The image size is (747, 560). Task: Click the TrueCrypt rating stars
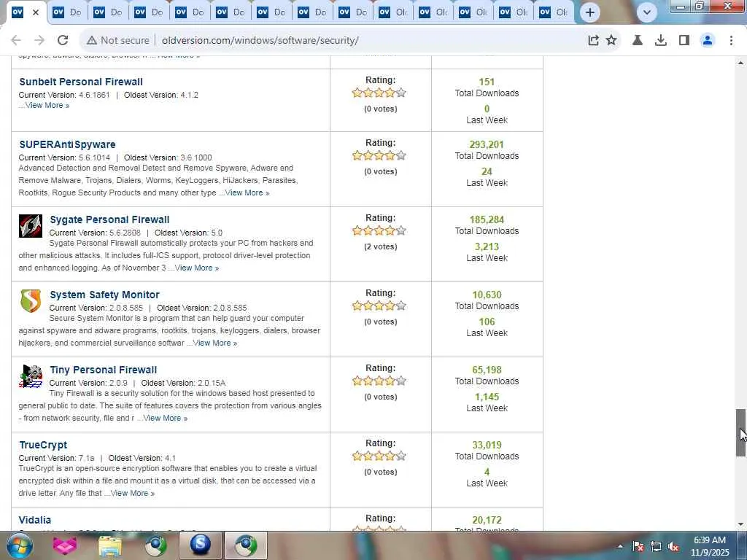coord(379,456)
